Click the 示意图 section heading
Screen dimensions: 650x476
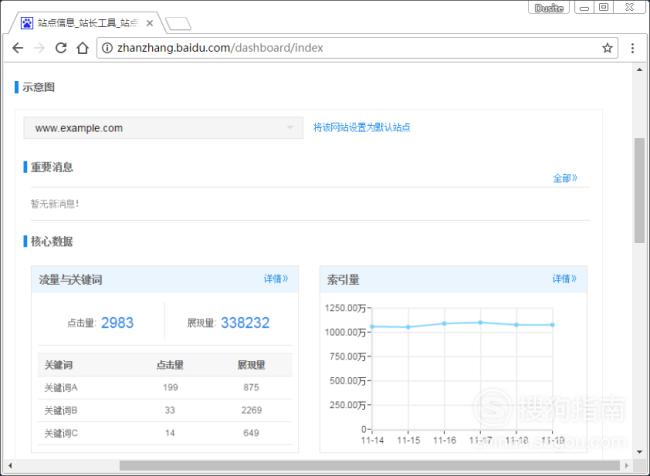[x=39, y=87]
